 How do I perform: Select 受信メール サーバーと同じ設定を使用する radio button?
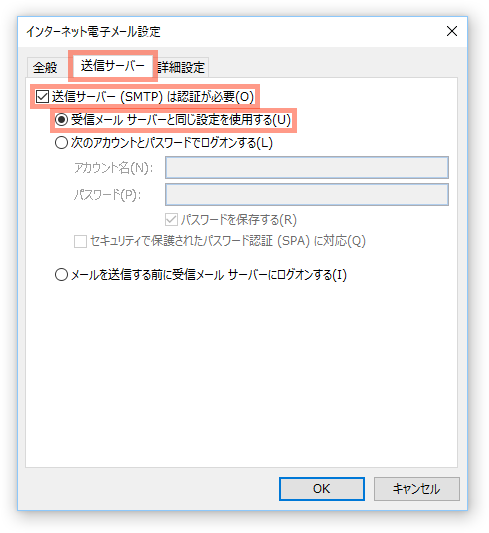pos(61,120)
